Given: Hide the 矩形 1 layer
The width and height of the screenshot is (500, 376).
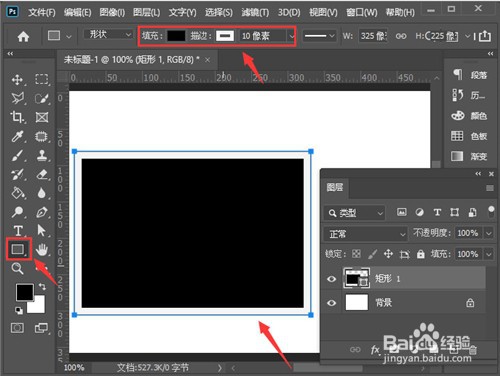Looking at the screenshot, I should 331,279.
